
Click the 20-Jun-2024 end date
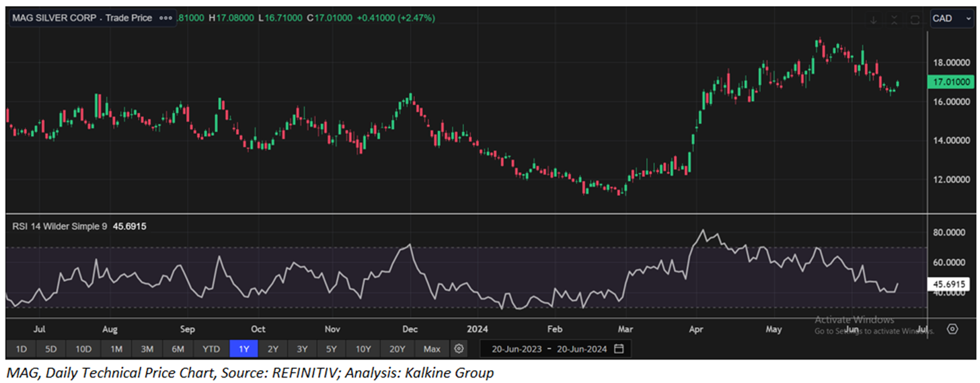pyautogui.click(x=581, y=349)
